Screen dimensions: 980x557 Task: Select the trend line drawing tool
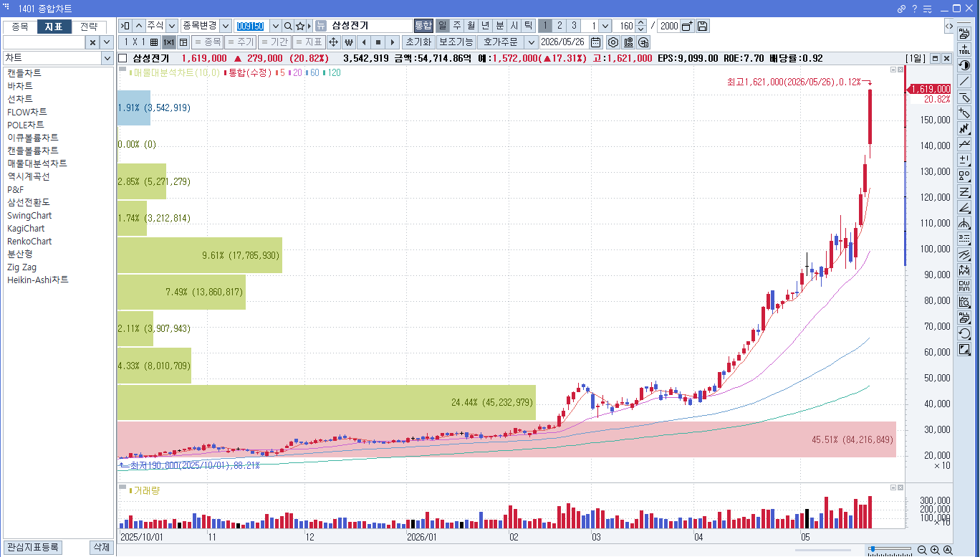coord(964,81)
